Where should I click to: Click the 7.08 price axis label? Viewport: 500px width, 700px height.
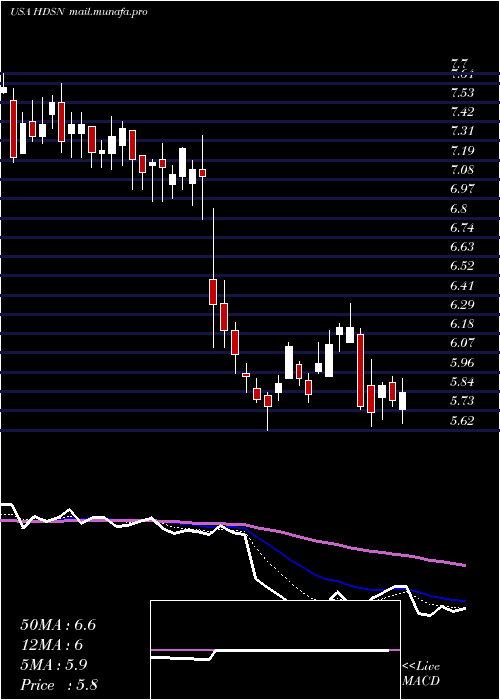click(x=462, y=170)
